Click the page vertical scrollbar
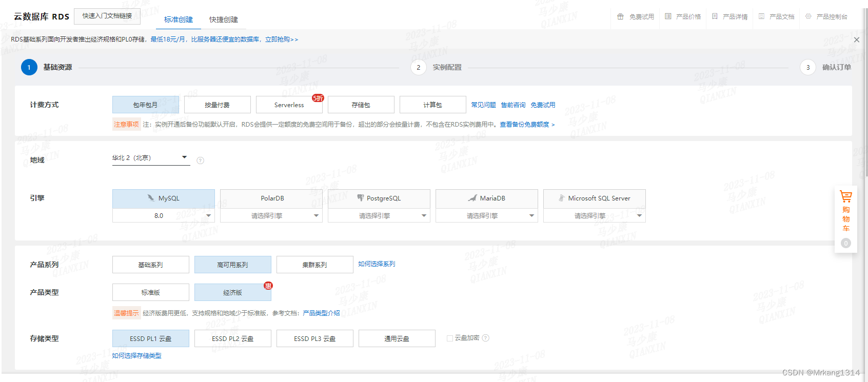Viewport: 868px width, 382px height. click(866, 92)
